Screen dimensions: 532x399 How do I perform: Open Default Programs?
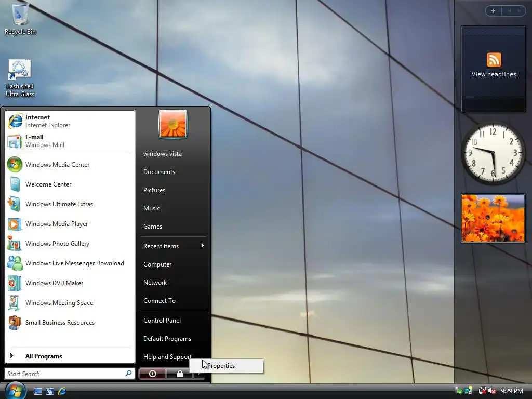[174, 339]
